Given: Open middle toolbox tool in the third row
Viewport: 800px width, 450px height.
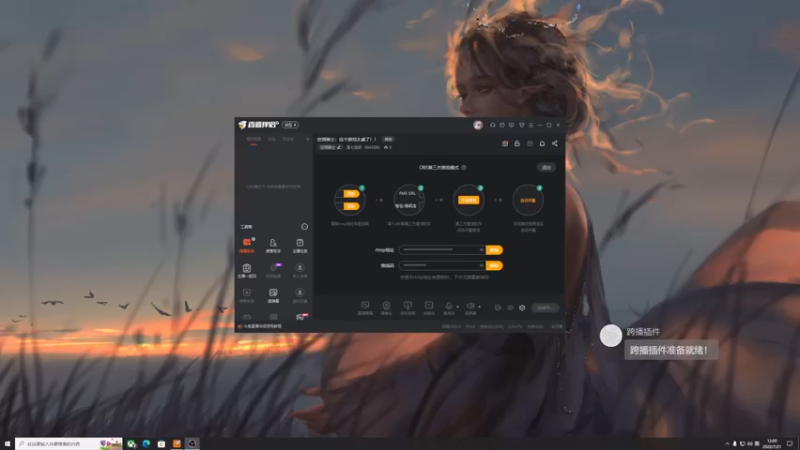Looking at the screenshot, I should [273, 295].
